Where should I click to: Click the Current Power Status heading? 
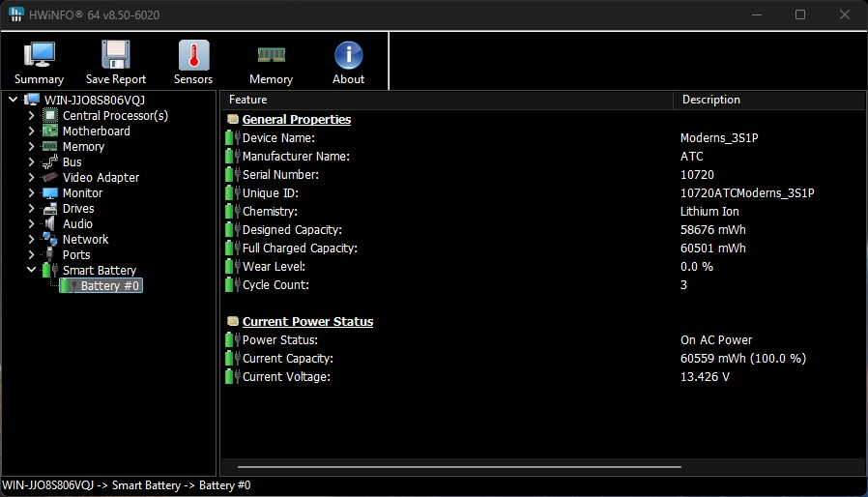click(307, 321)
